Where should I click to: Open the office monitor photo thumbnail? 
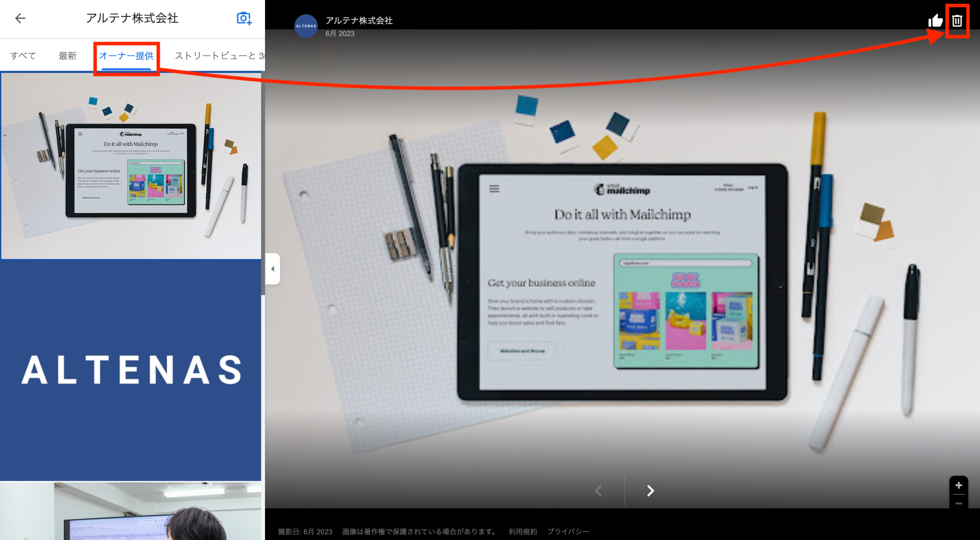click(x=131, y=511)
